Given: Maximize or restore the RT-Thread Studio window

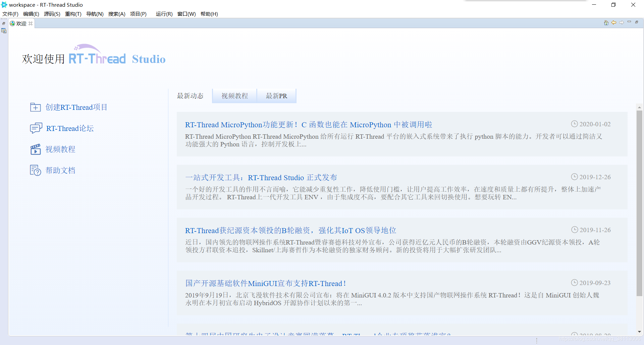Looking at the screenshot, I should click(613, 5).
